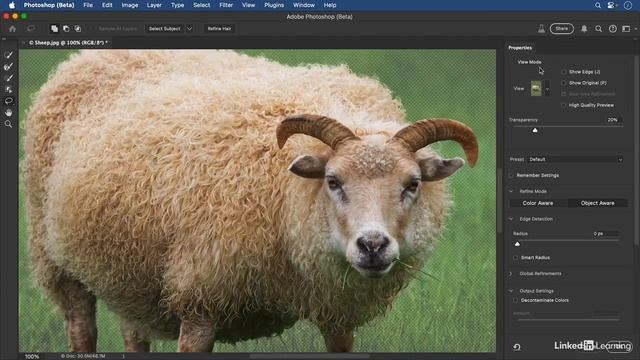Open the Select menu
Screen dimensions: 640x360
[x=202, y=5]
